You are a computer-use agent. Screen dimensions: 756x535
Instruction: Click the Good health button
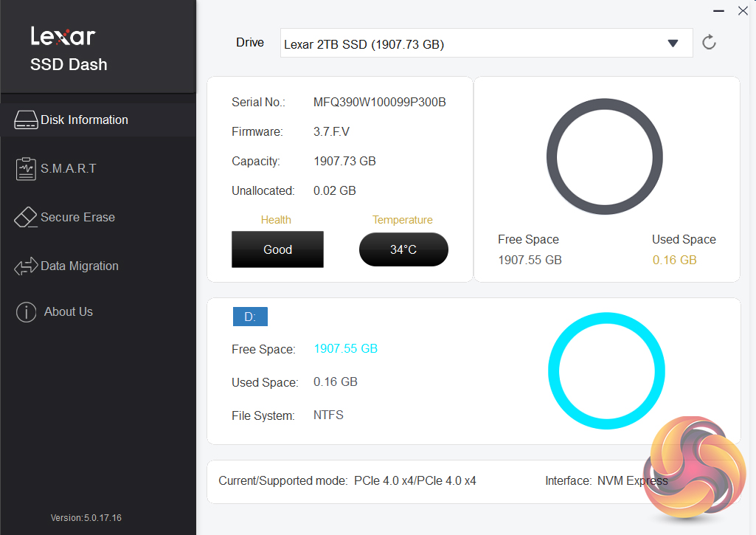pyautogui.click(x=278, y=249)
